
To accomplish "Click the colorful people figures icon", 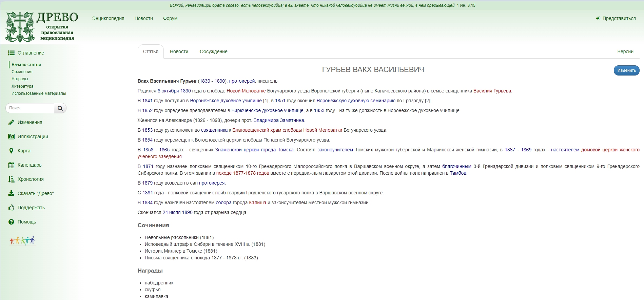I will [22, 240].
